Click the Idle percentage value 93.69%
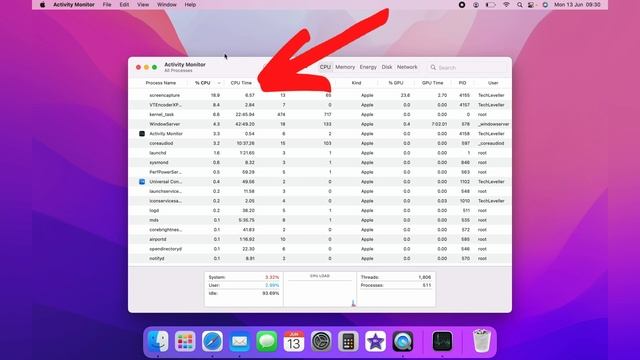This screenshot has height=360, width=640. pos(270,293)
